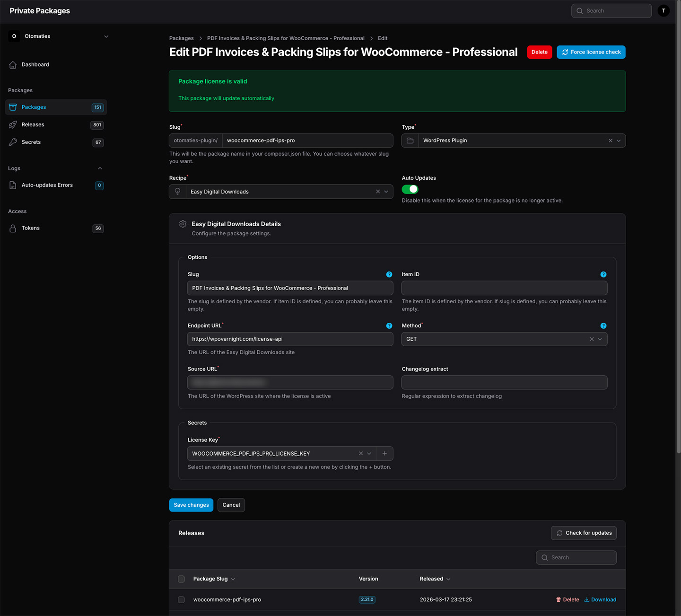The width and height of the screenshot is (681, 616).
Task: Click the PDF Invoices package breadcrumb
Action: (286, 38)
